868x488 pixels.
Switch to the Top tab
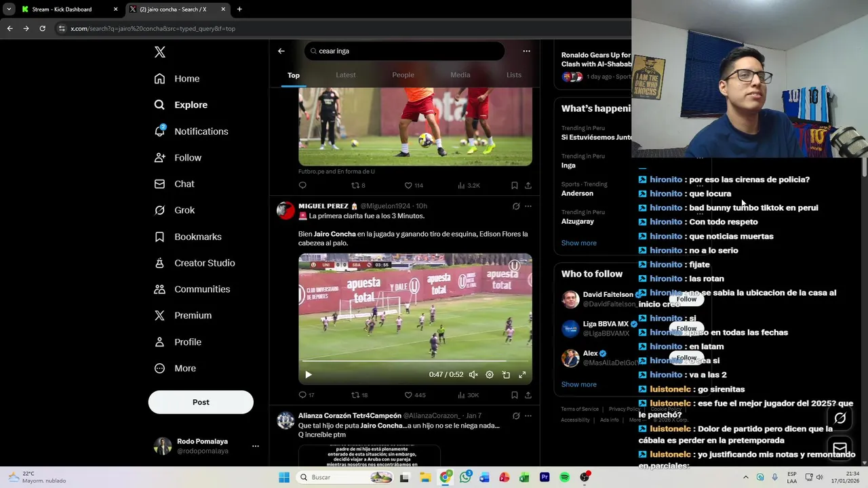tap(294, 75)
